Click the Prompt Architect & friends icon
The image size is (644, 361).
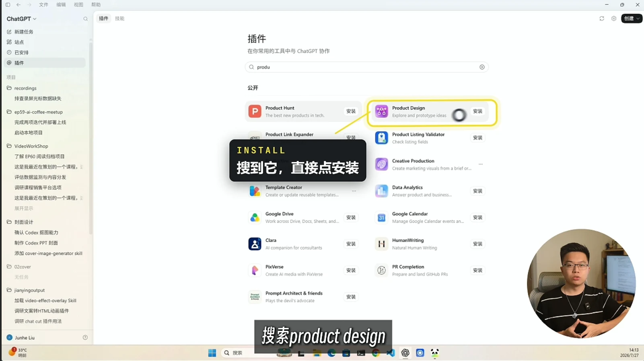255,297
